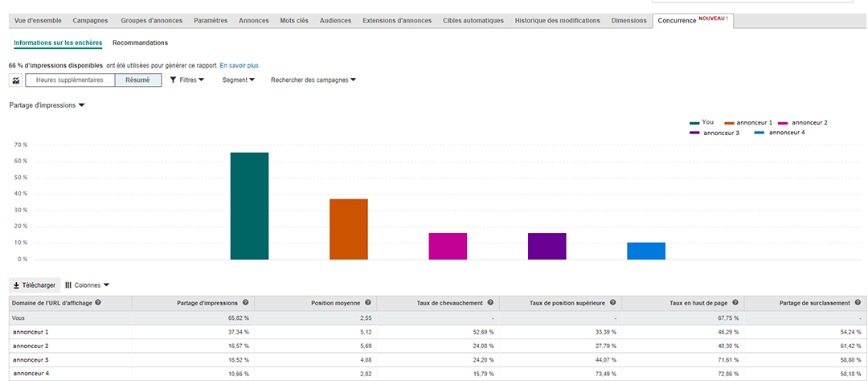Select the Résumé view toggle

(138, 80)
